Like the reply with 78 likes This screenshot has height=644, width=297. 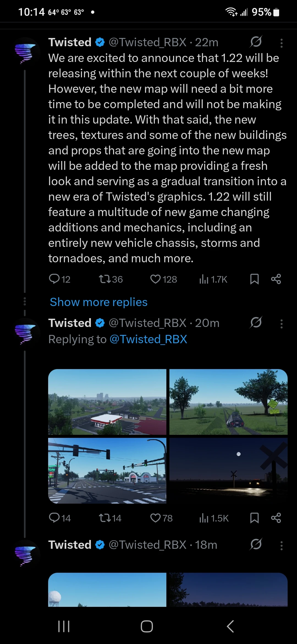point(155,518)
